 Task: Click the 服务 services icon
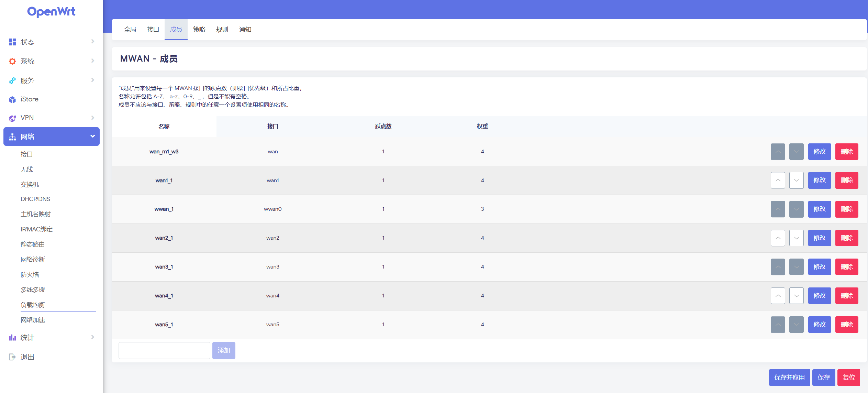click(12, 80)
